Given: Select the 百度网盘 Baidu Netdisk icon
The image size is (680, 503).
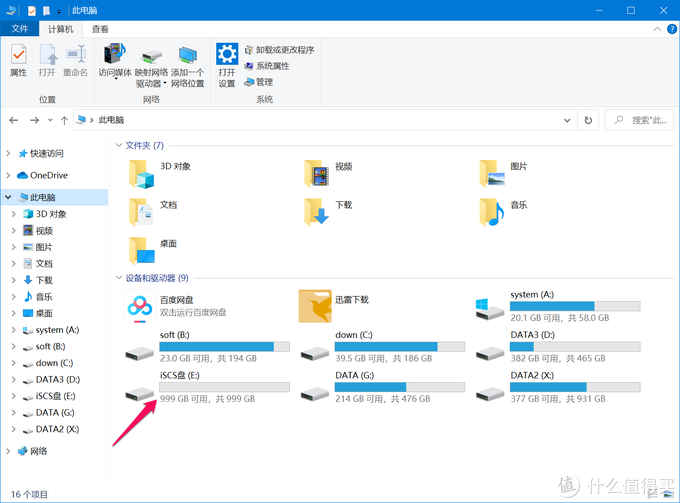Looking at the screenshot, I should pyautogui.click(x=140, y=307).
